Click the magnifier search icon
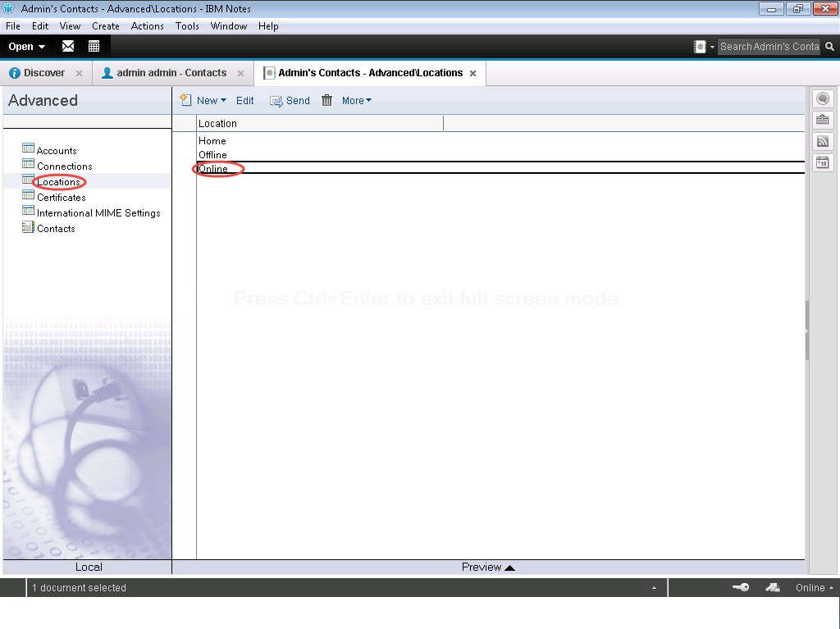 pyautogui.click(x=830, y=47)
